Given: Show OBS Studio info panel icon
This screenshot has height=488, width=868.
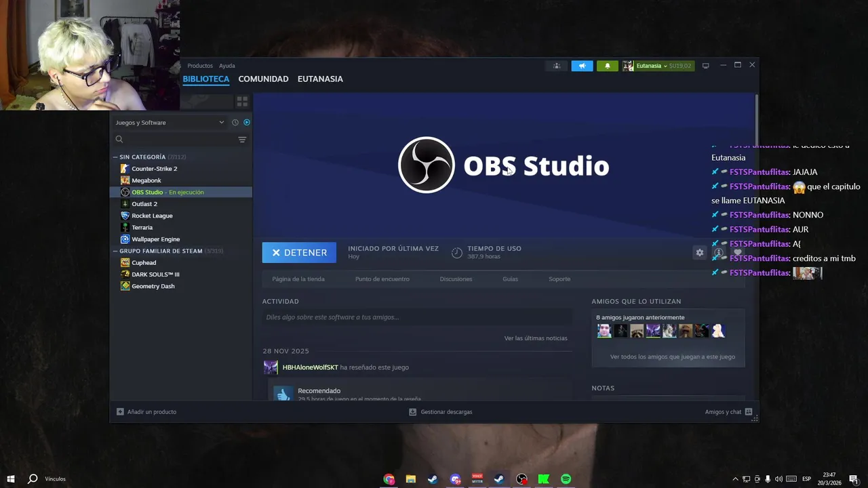Looking at the screenshot, I should 719,252.
